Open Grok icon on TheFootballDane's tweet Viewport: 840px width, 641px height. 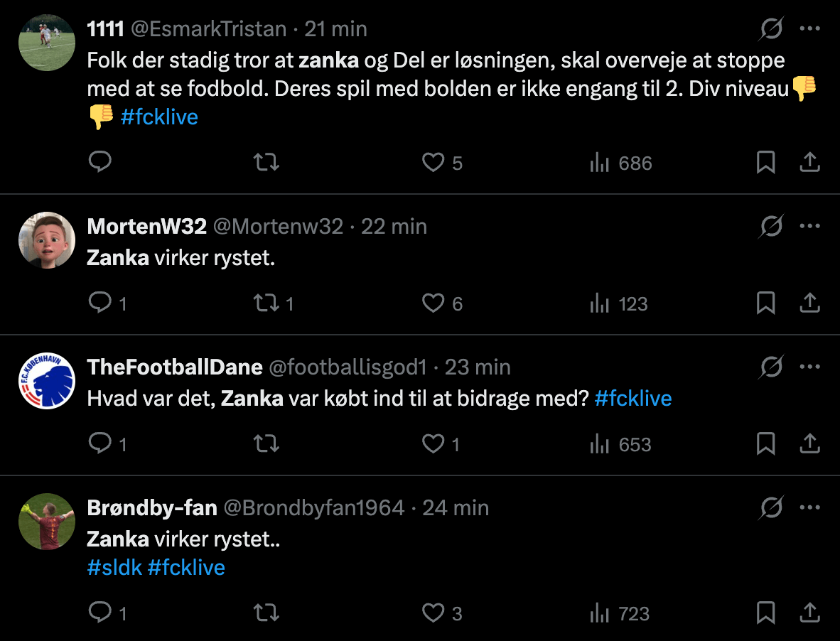pos(771,367)
